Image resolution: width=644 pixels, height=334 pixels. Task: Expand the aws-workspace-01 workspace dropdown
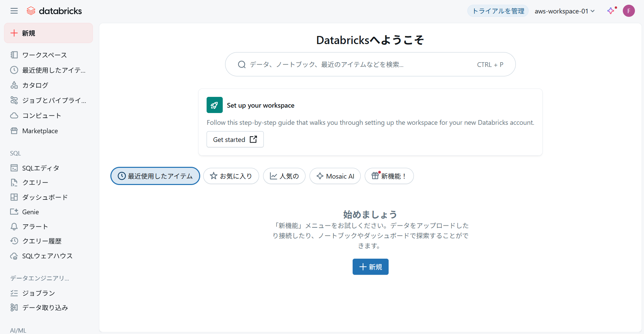(565, 11)
